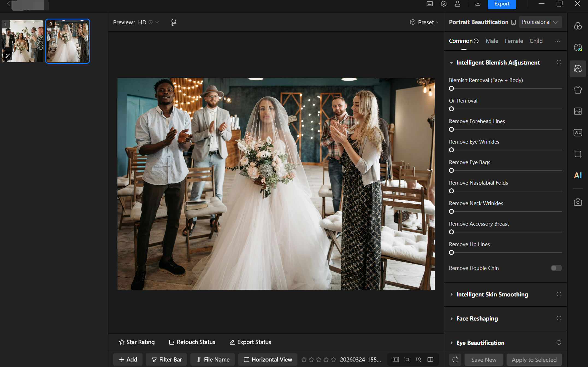Enable the Remove Double Chin switch
588x367 pixels.
[x=556, y=268]
